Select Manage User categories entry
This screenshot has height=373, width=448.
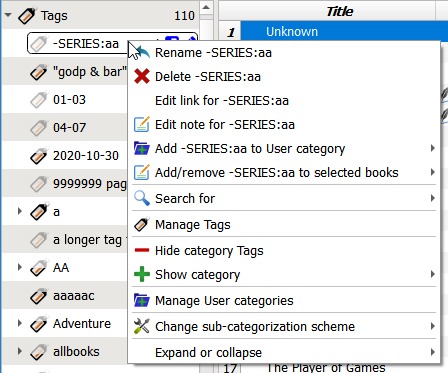(x=284, y=301)
